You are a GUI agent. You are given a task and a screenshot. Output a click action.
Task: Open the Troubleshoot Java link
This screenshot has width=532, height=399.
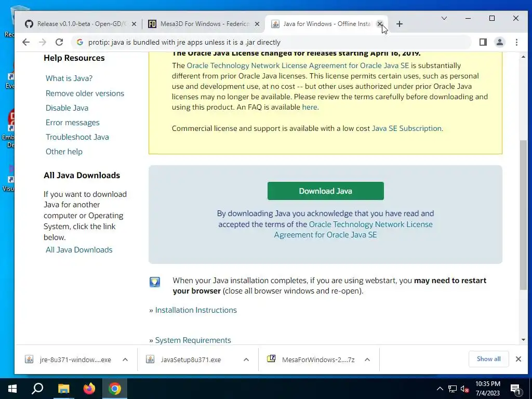point(77,137)
